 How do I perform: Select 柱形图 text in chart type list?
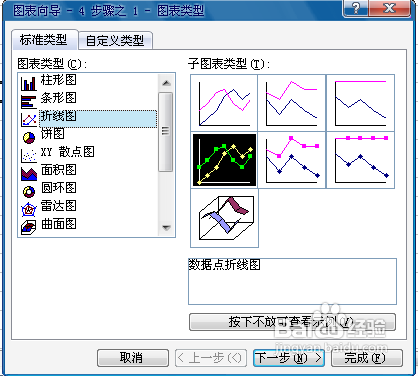click(58, 80)
